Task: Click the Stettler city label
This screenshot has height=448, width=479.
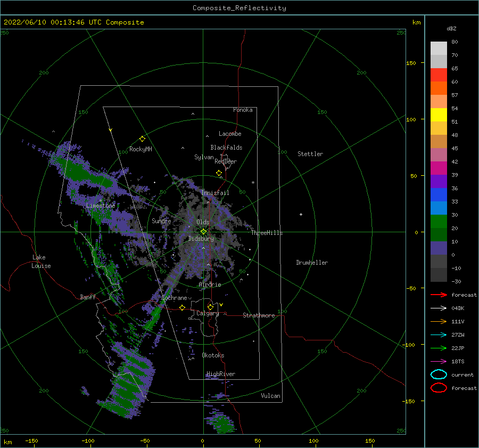Action: (310, 154)
